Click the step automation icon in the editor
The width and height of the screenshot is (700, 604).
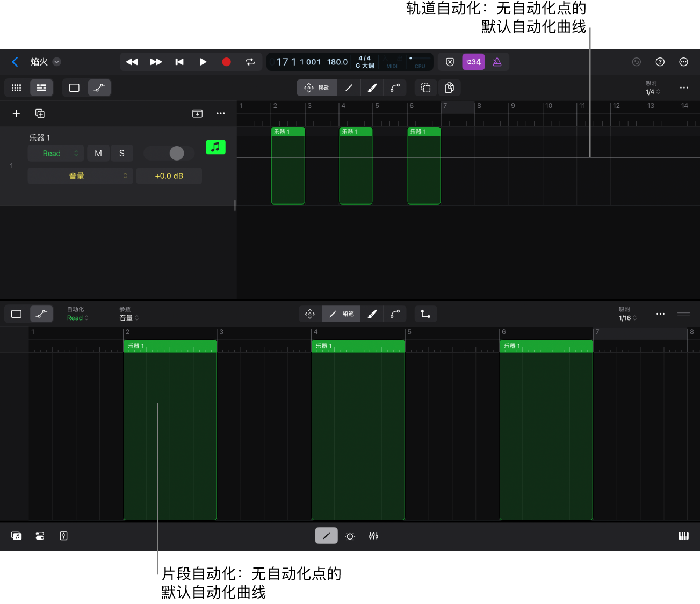click(426, 314)
